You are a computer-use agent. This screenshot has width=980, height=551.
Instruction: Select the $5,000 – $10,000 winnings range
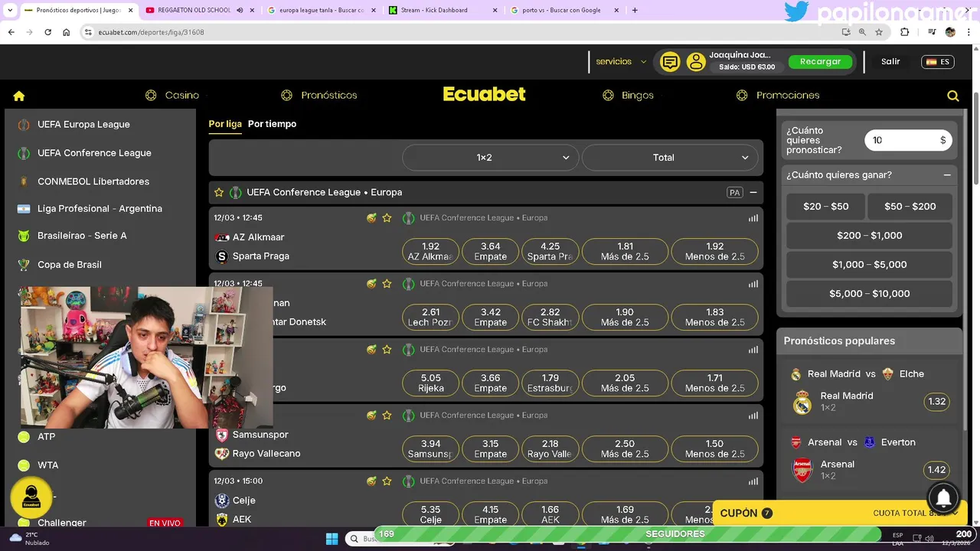[869, 294]
